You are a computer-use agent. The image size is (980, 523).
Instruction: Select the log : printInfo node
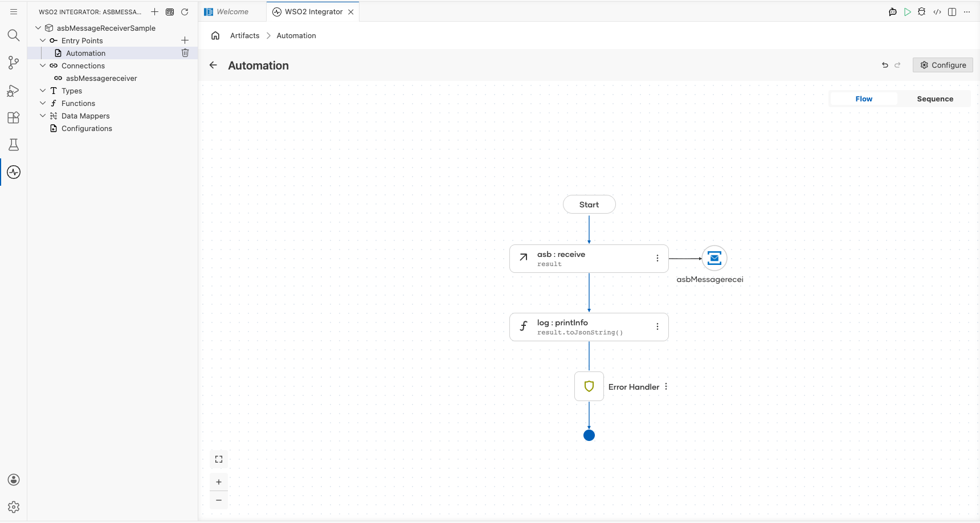click(x=589, y=327)
